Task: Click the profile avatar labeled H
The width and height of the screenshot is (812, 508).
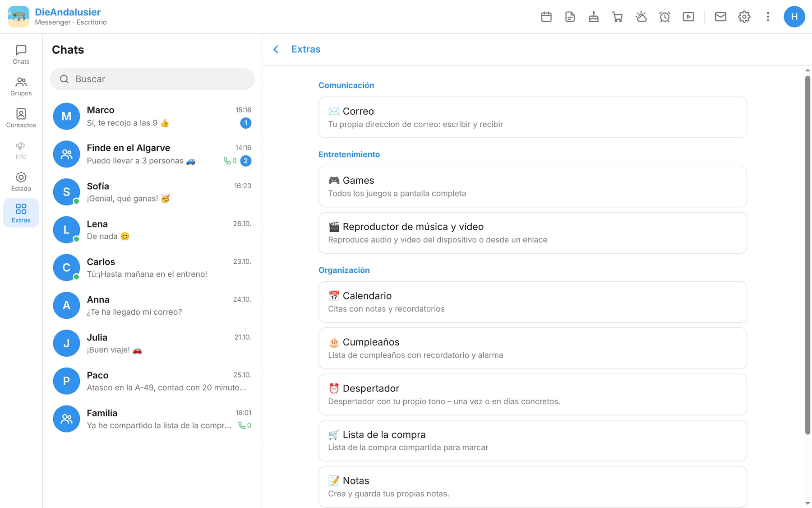Action: tap(794, 17)
